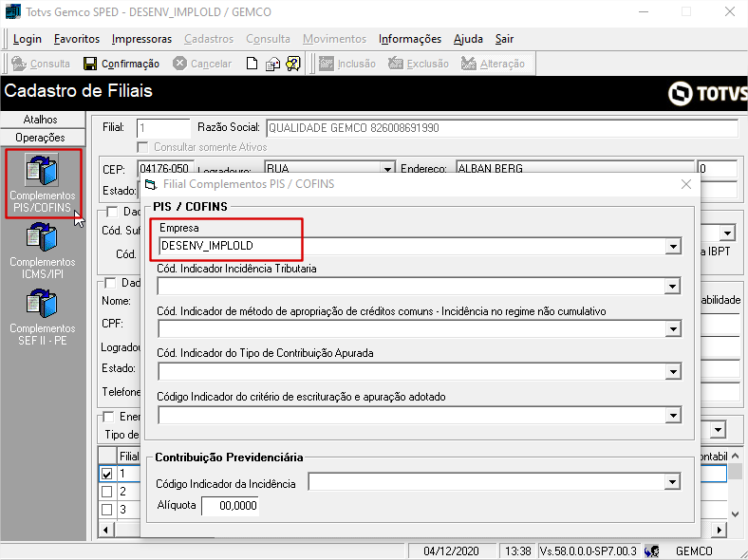
Task: Open the dropdown above 'a IBPT' label
Action: (727, 233)
